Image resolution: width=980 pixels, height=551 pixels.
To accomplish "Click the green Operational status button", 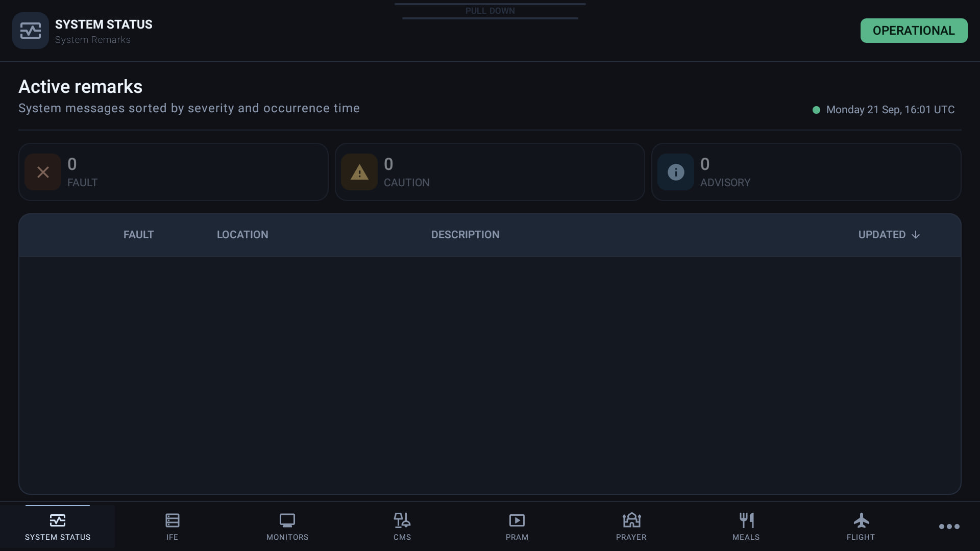I will (x=914, y=31).
